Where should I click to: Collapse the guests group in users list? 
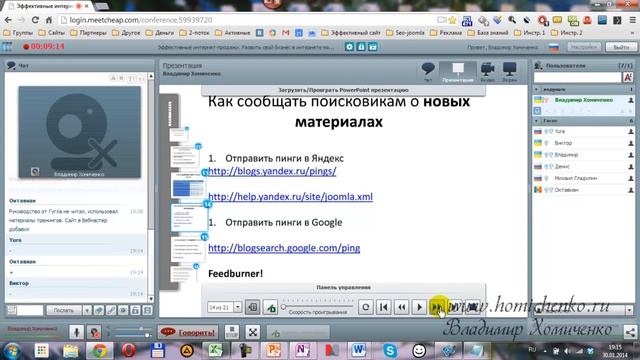(536, 121)
